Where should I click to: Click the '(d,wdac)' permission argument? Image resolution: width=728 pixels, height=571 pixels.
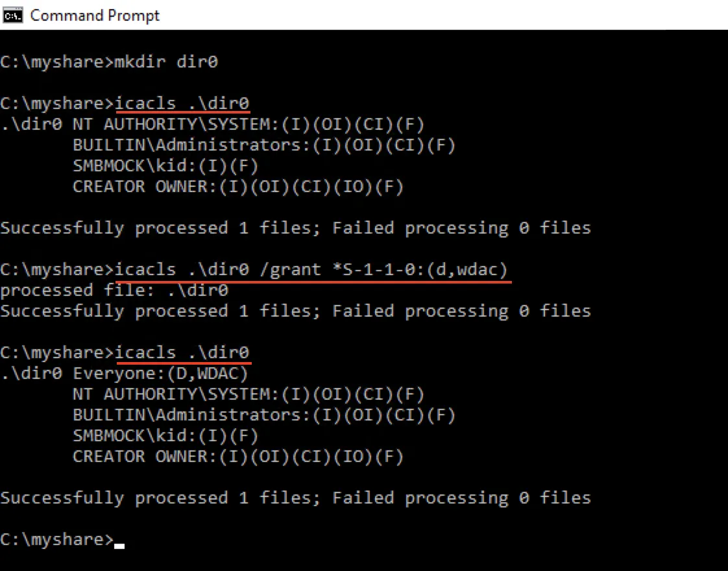[x=466, y=269]
